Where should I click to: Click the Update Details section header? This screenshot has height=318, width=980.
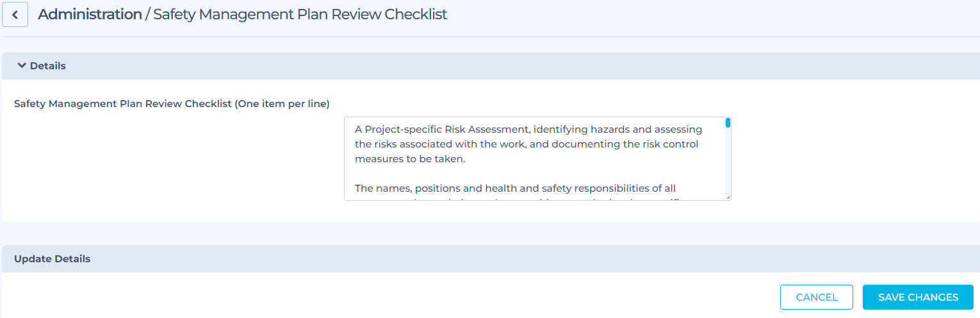[x=52, y=259]
